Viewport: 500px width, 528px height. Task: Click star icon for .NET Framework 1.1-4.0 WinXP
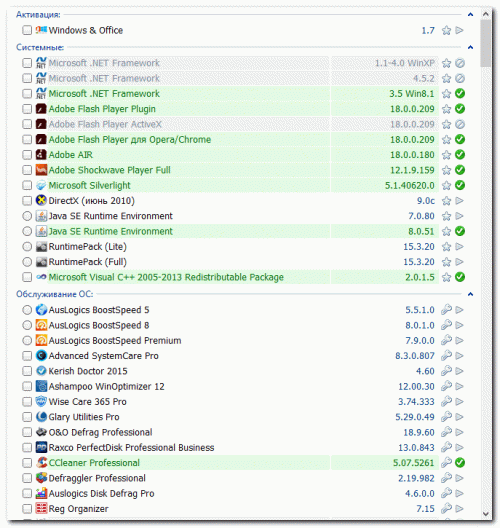[446, 63]
